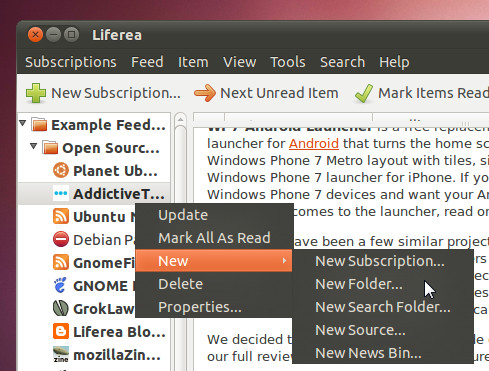Screen dimensions: 489x371
Task: Click the Next Unread Item toolbar label
Action: pyautogui.click(x=279, y=93)
